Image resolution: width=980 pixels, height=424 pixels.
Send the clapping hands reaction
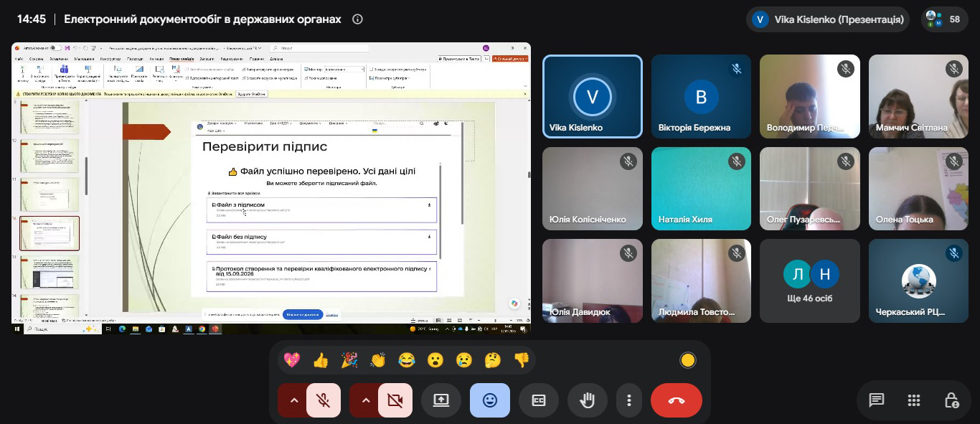[378, 360]
